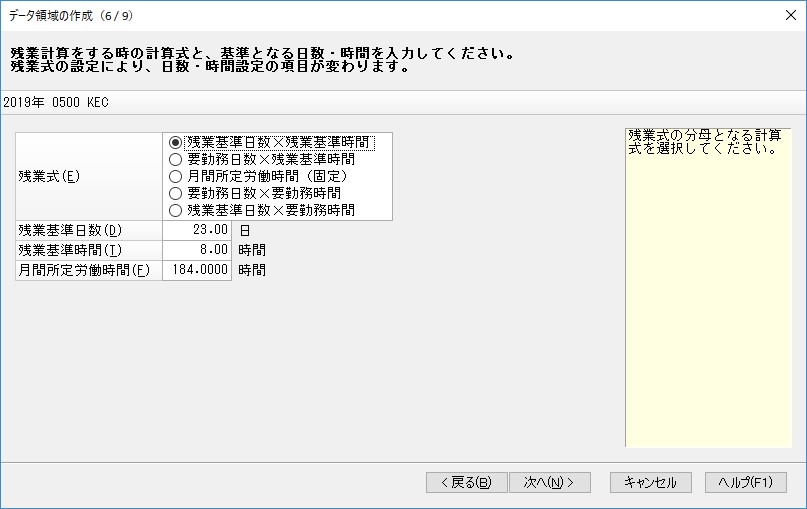Close the データ領域の作成 dialog
807x509 pixels.
[791, 15]
